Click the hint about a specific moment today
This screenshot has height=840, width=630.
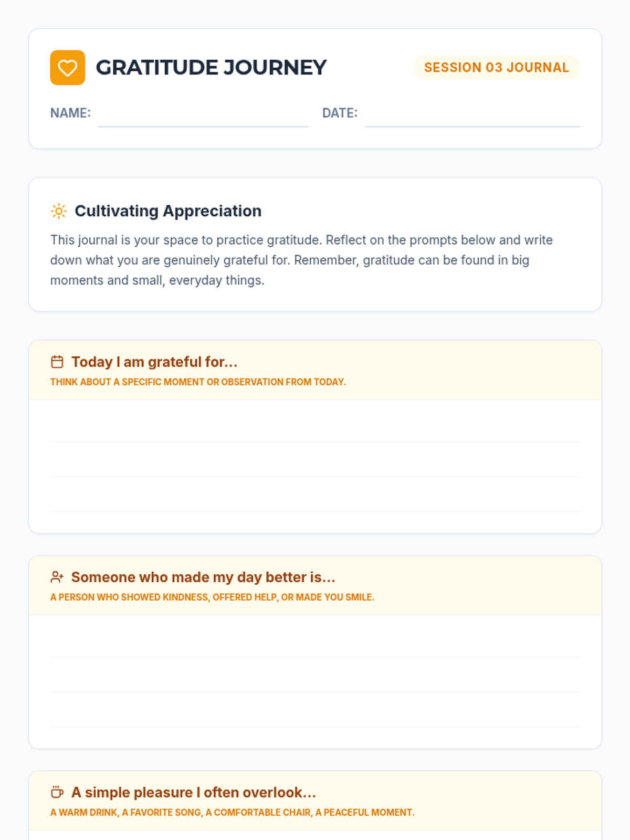[198, 382]
